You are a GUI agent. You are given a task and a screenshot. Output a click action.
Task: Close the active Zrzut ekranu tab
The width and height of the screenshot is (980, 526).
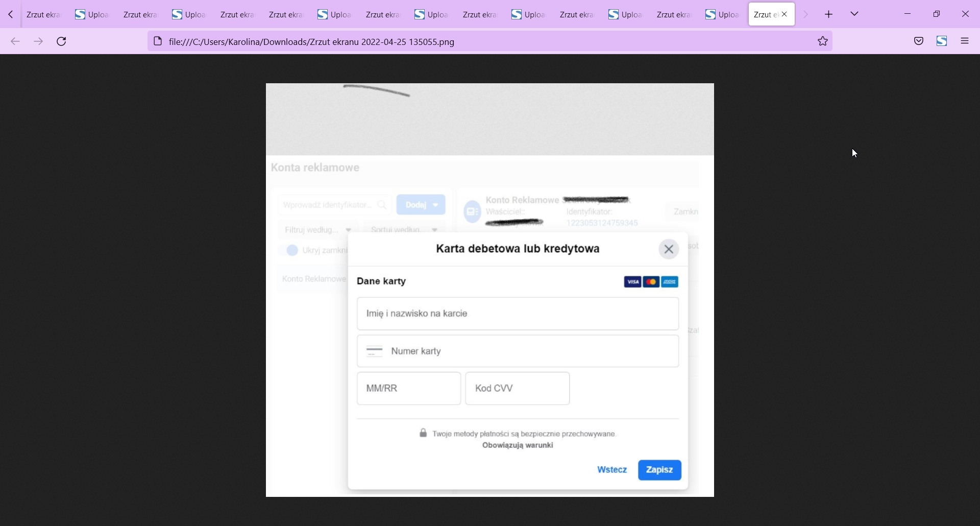tap(785, 14)
